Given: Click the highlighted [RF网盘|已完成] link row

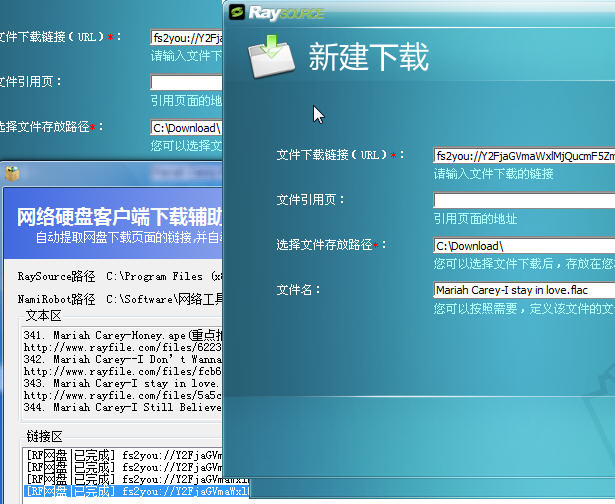Looking at the screenshot, I should click(136, 491).
